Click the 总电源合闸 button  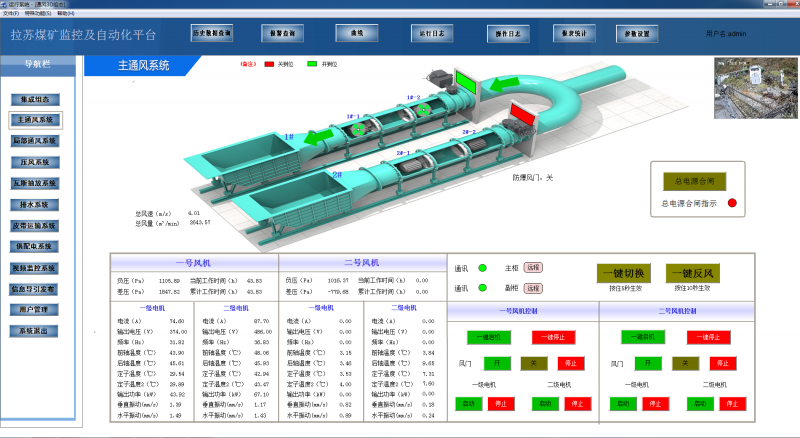(694, 181)
